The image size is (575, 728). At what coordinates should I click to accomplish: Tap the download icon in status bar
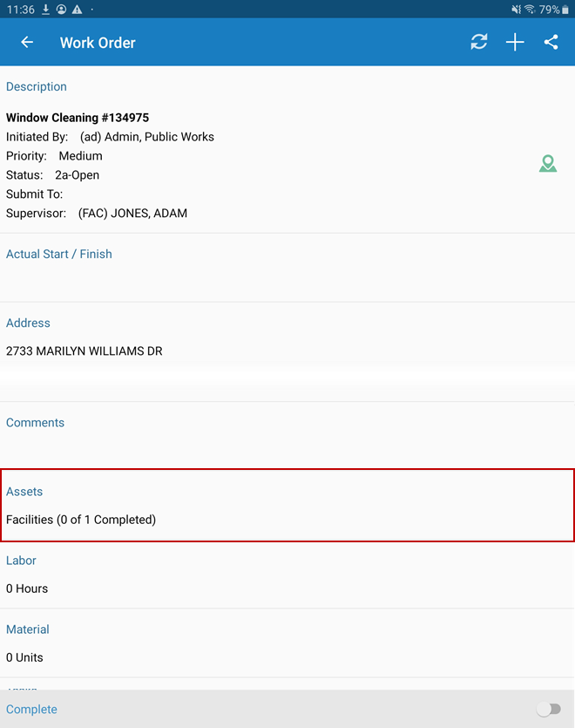pyautogui.click(x=46, y=9)
